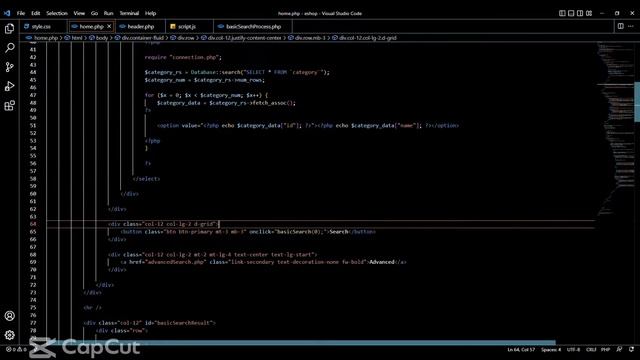Open the Extensions view
640x360 pixels.
pos(9,106)
